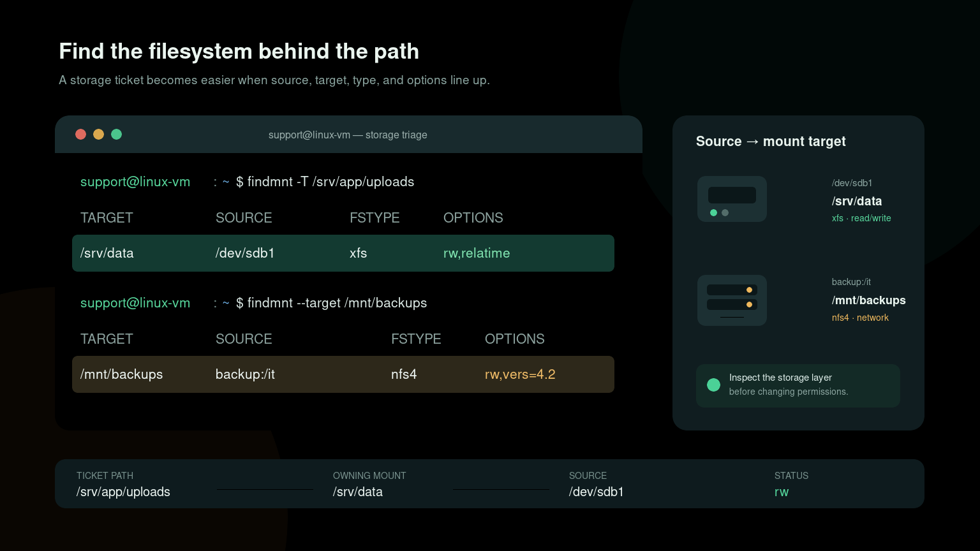Click the /mnt/backups cell in second table
Viewport: 980px width, 551px height.
[121, 374]
